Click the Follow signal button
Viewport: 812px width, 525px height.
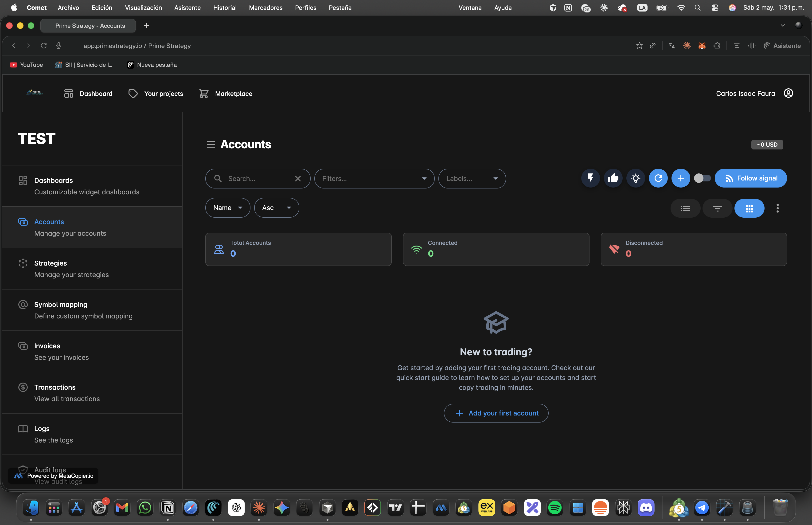[751, 178]
